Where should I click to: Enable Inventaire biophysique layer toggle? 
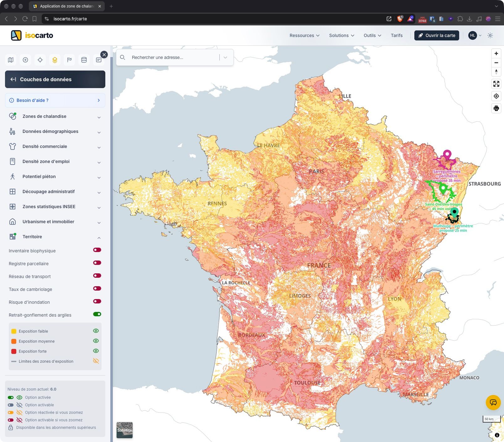click(97, 250)
